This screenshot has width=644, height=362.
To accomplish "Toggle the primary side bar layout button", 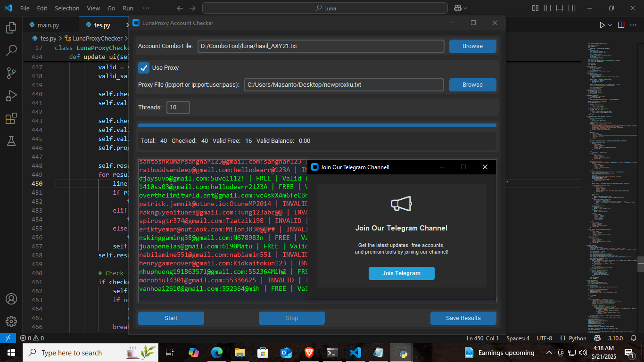I will (x=548, y=8).
